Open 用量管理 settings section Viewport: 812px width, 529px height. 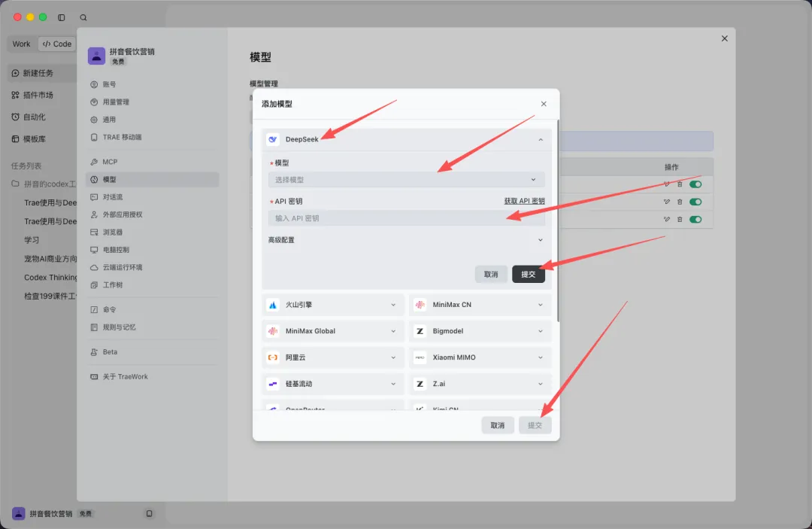point(152,102)
